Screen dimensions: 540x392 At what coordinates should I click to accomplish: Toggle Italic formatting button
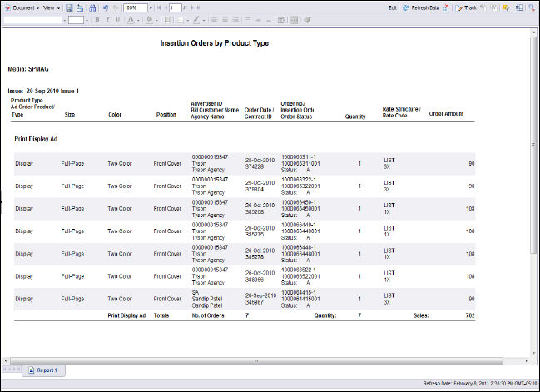pos(107,19)
